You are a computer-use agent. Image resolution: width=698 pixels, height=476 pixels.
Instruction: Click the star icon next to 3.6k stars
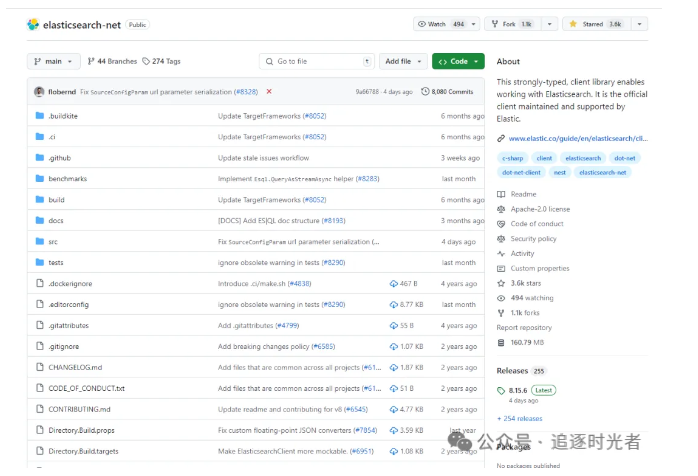[501, 283]
